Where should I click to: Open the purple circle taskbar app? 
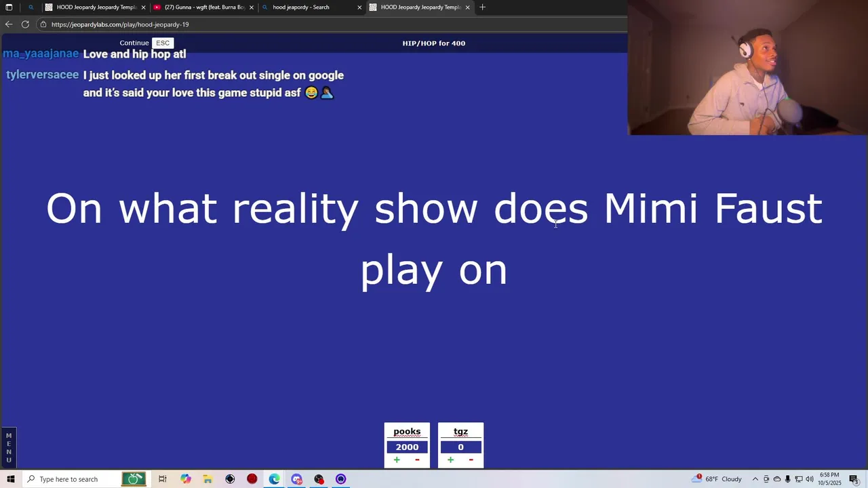pos(341,479)
